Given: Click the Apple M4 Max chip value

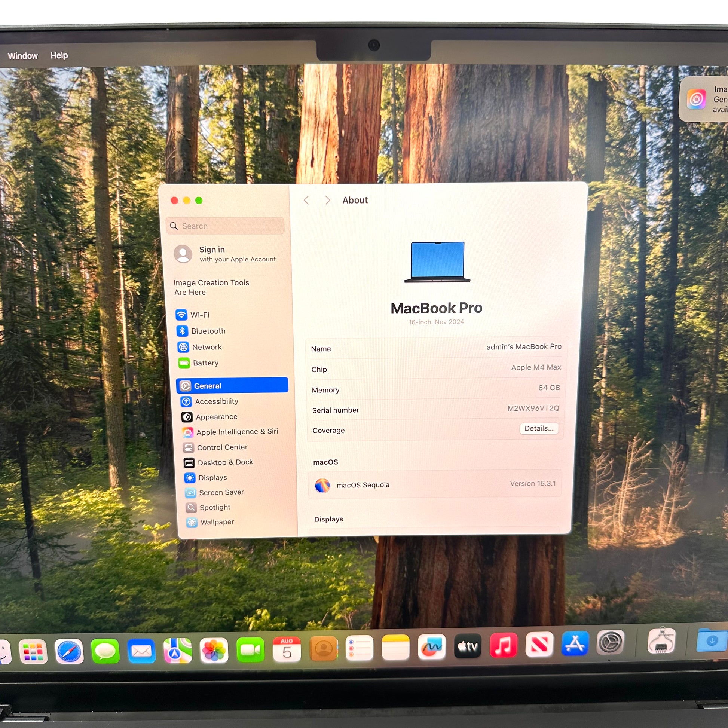Looking at the screenshot, I should [536, 367].
